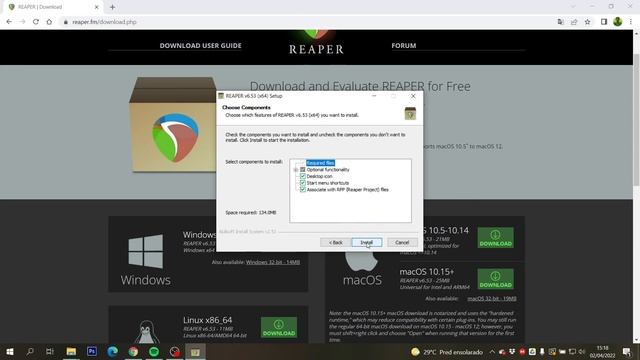Click the REAPER installer title bar icon
The height and width of the screenshot is (360, 640).
(x=221, y=96)
